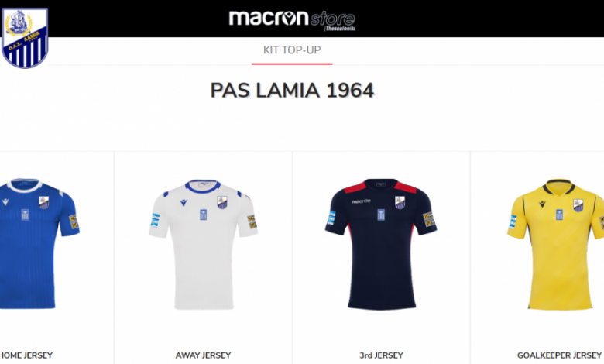Click the PAS Lamia club crest logo

pyautogui.click(x=25, y=38)
